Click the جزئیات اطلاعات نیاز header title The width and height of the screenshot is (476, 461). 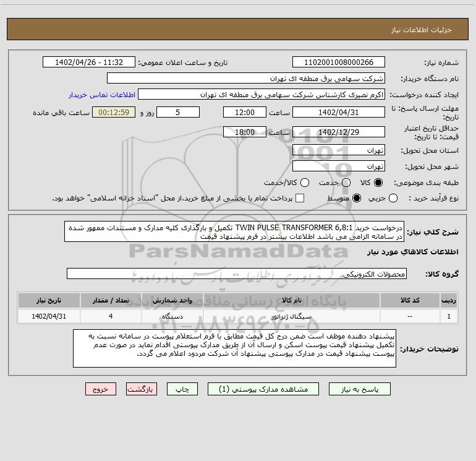(x=421, y=30)
